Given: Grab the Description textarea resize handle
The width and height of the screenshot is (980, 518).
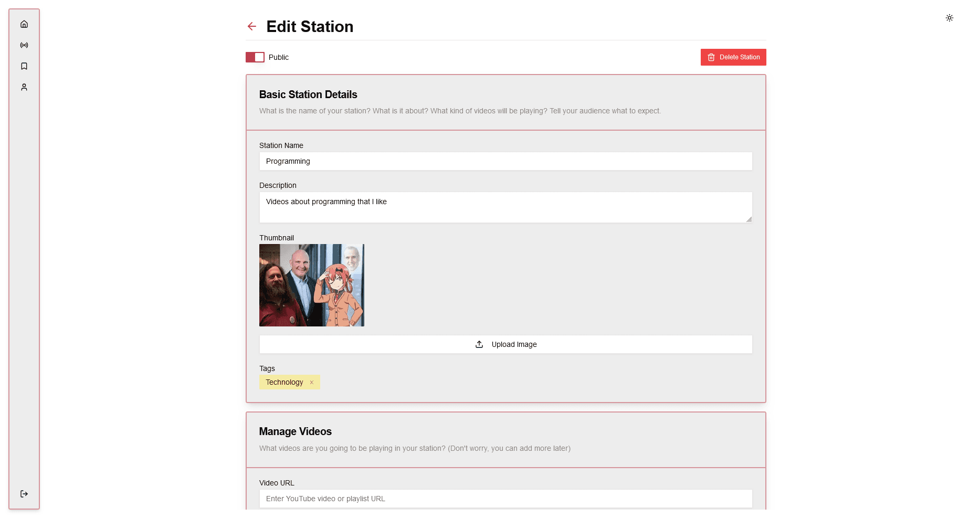Looking at the screenshot, I should click(x=749, y=219).
